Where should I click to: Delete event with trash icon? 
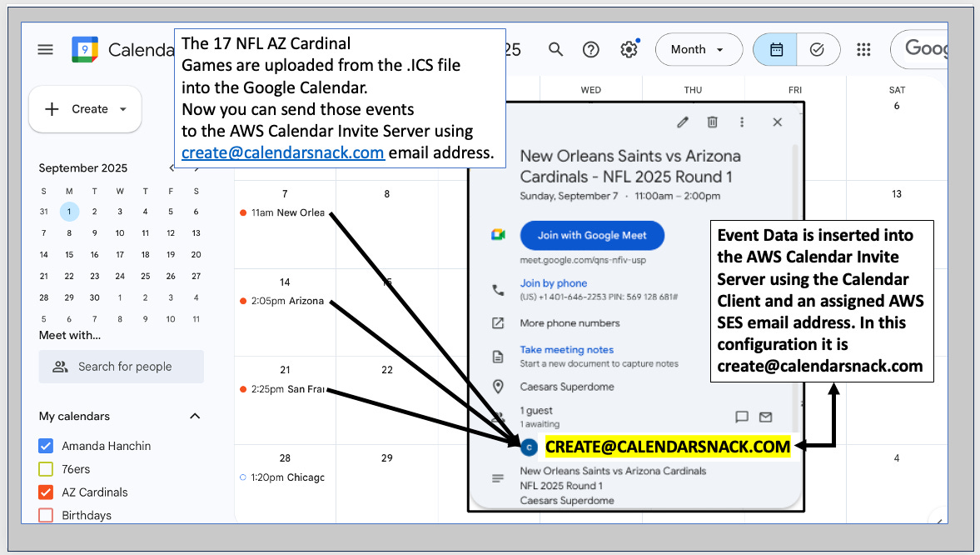click(712, 122)
